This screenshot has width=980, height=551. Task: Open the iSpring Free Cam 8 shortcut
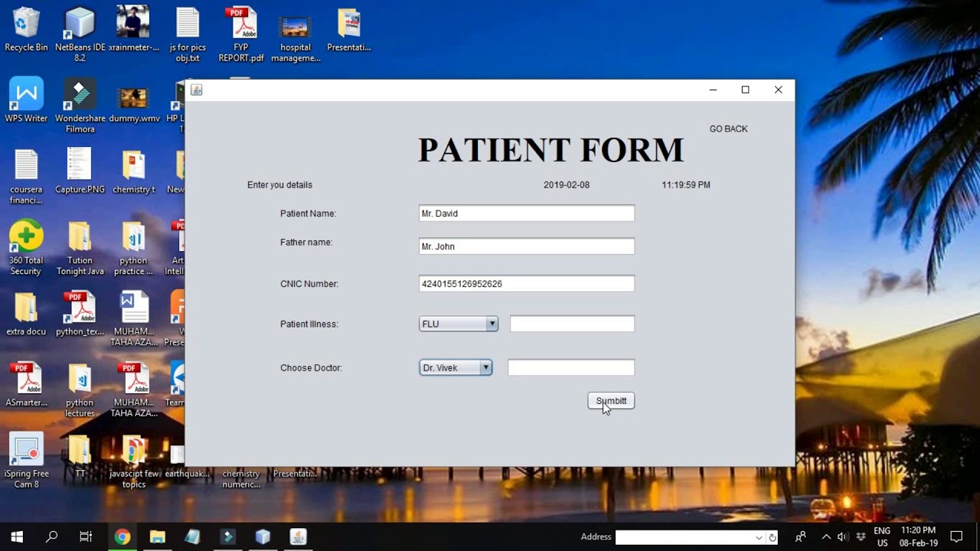coord(26,461)
